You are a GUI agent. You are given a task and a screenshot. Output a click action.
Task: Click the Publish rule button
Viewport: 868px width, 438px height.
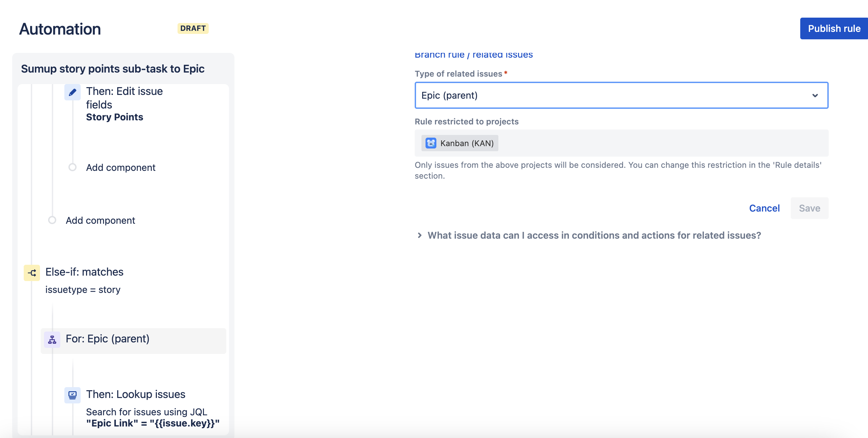pos(834,28)
